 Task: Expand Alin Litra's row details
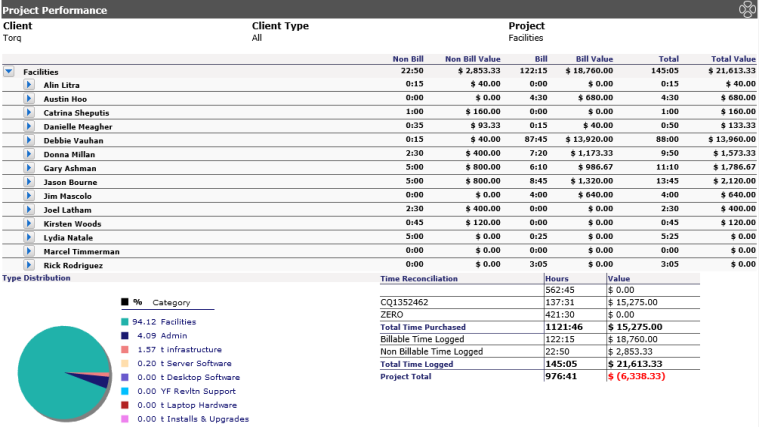pos(29,85)
